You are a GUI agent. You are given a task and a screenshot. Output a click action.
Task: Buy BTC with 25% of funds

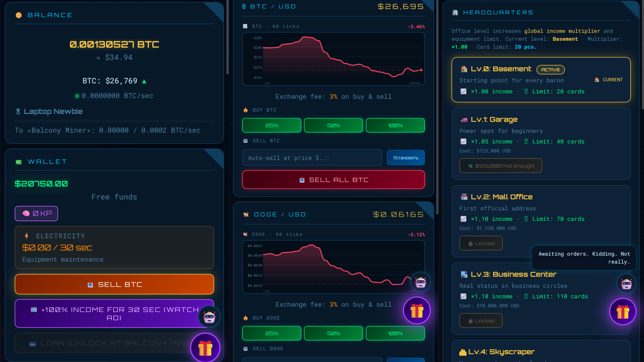pyautogui.click(x=272, y=125)
